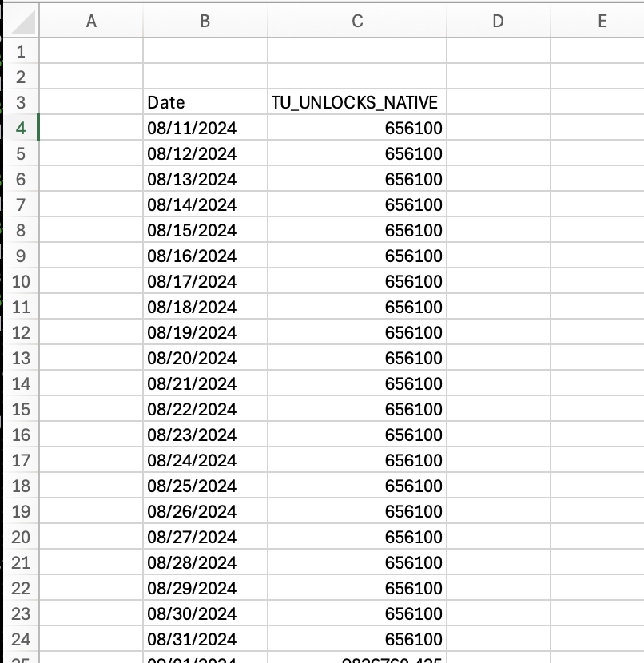Click cell with date 08/17/2024
The image size is (644, 663).
pos(205,281)
